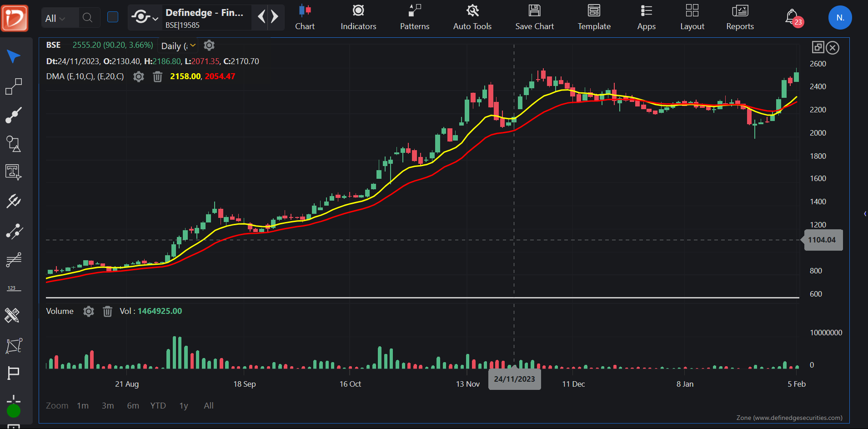Screen dimensions: 868x429
Task: Click the 1104.04 price axis label
Action: [x=823, y=240]
